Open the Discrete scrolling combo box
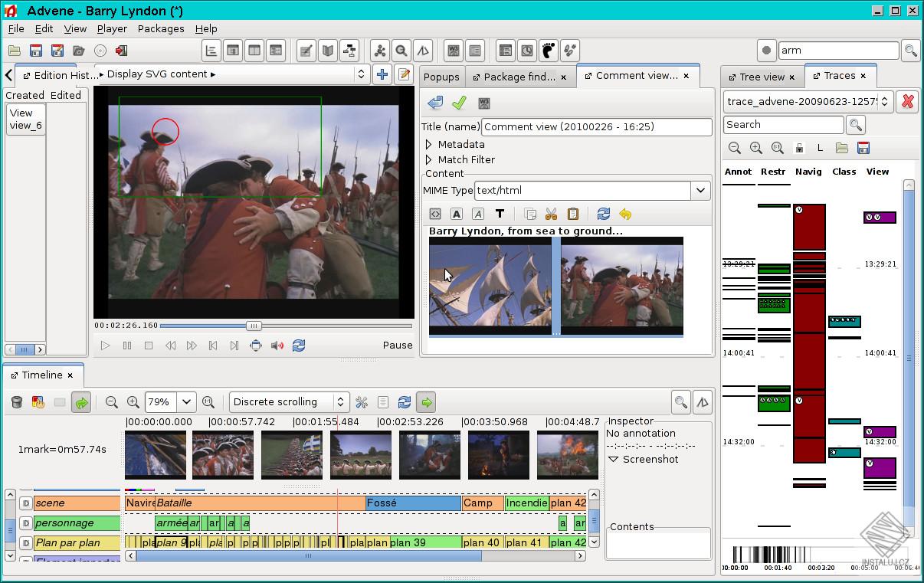924x583 pixels. click(289, 401)
